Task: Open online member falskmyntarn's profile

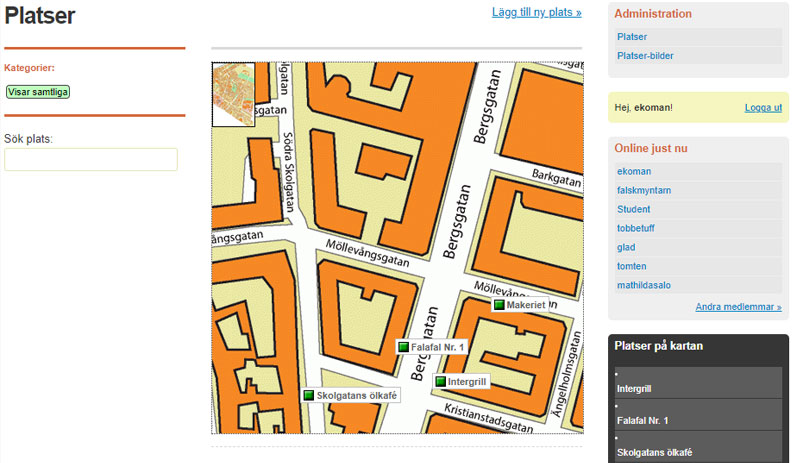Action: (x=644, y=190)
